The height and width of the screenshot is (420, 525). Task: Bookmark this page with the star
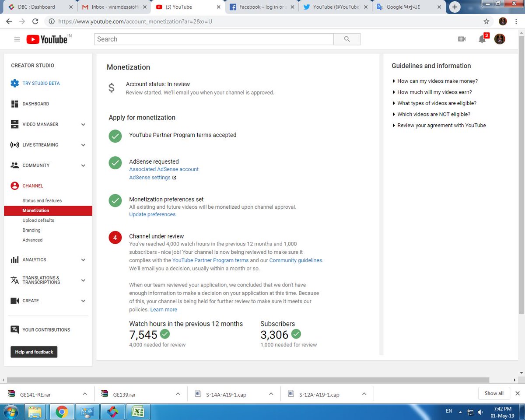pos(486,21)
